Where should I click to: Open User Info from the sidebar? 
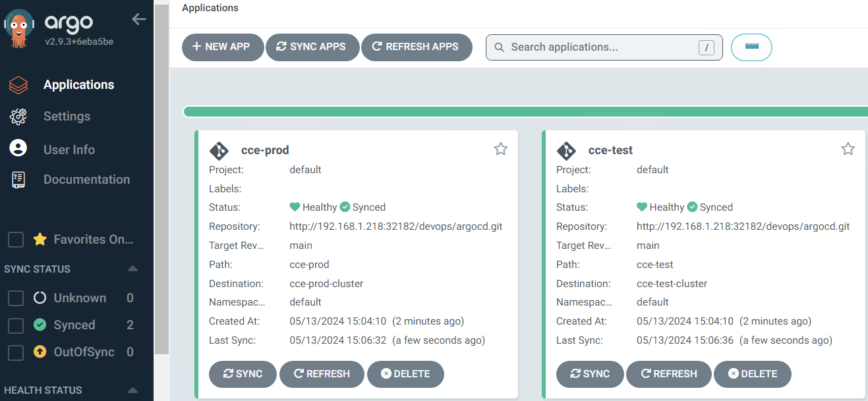tap(69, 149)
